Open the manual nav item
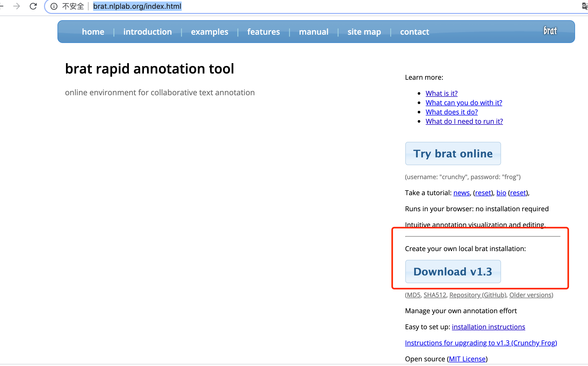The image size is (588, 366). 314,32
